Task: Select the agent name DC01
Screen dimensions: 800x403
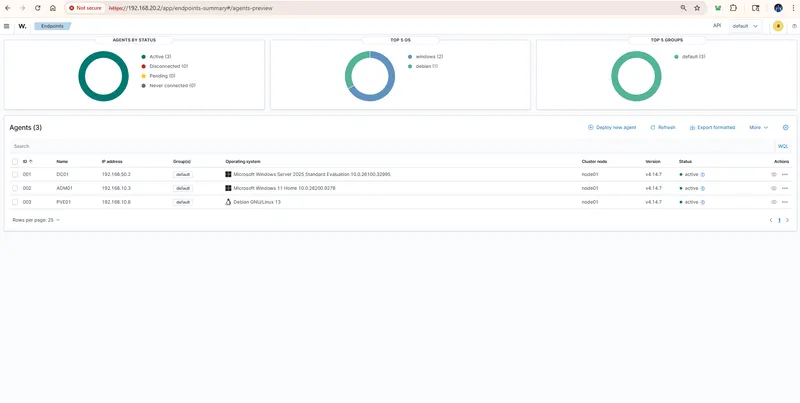Action: coord(62,174)
